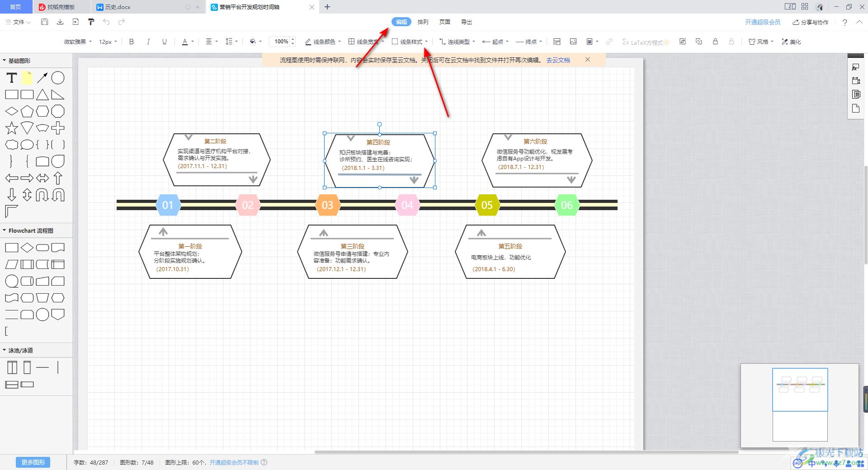Open the fill color bucket
The image size is (868, 470).
[255, 42]
